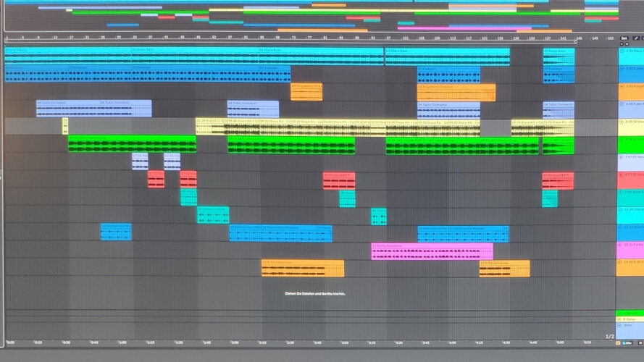Image resolution: width=644 pixels, height=362 pixels.
Task: Toggle the fold arrow on green LM1 track
Action: [622, 140]
